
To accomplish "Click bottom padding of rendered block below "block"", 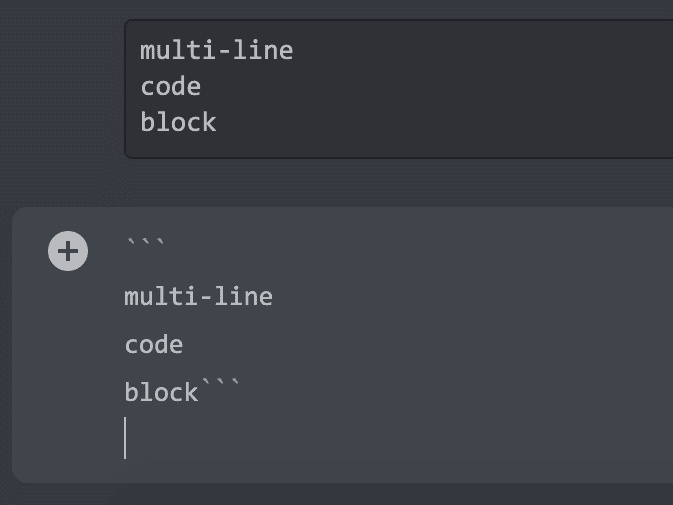I will tap(400, 147).
